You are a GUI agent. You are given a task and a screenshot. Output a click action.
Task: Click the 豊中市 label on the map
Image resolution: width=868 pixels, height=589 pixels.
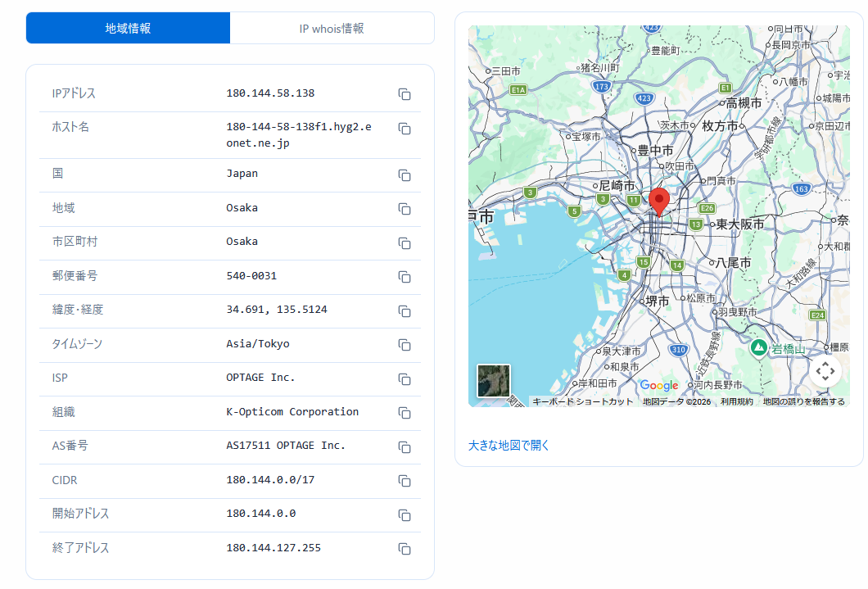(x=655, y=151)
